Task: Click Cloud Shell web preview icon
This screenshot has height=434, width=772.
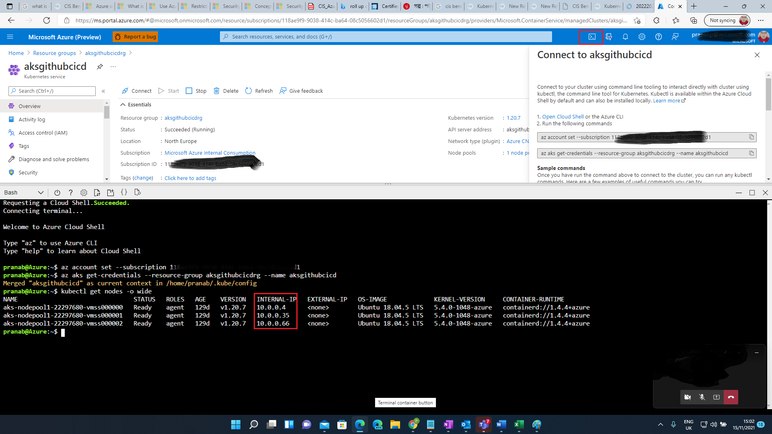Action: point(137,193)
